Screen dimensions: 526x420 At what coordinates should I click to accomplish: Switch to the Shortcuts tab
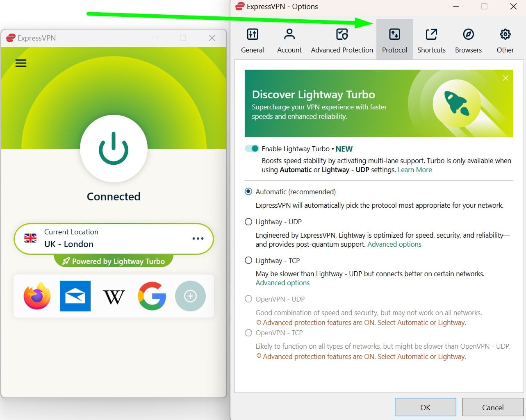(431, 40)
